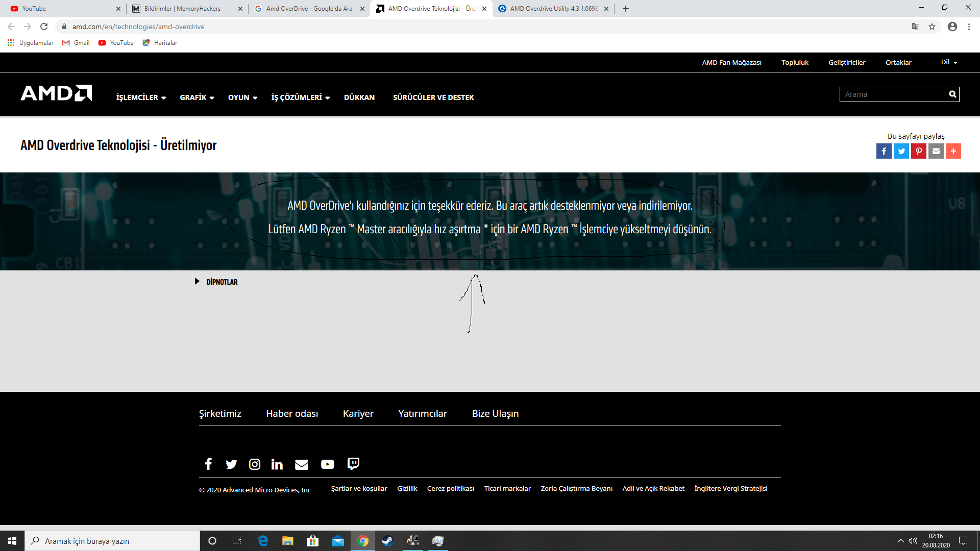Open Chrome profile avatar
Screen dimensions: 980x551
click(x=952, y=27)
